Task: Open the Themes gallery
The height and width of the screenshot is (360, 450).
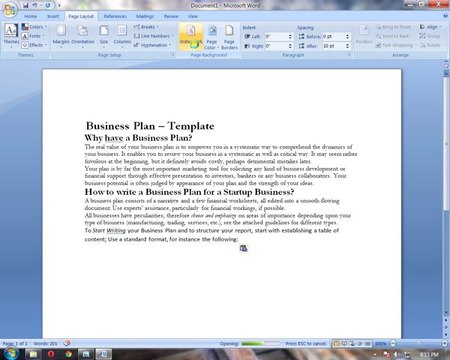Action: click(11, 35)
